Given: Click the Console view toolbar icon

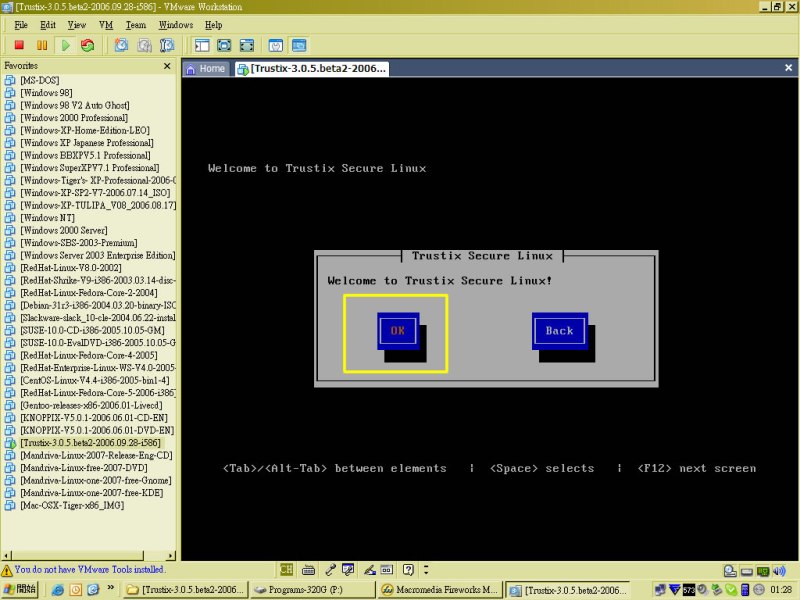Looking at the screenshot, I should (x=299, y=45).
